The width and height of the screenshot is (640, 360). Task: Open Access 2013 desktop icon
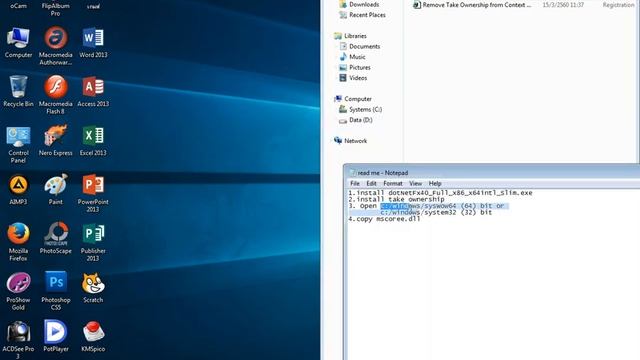click(93, 92)
